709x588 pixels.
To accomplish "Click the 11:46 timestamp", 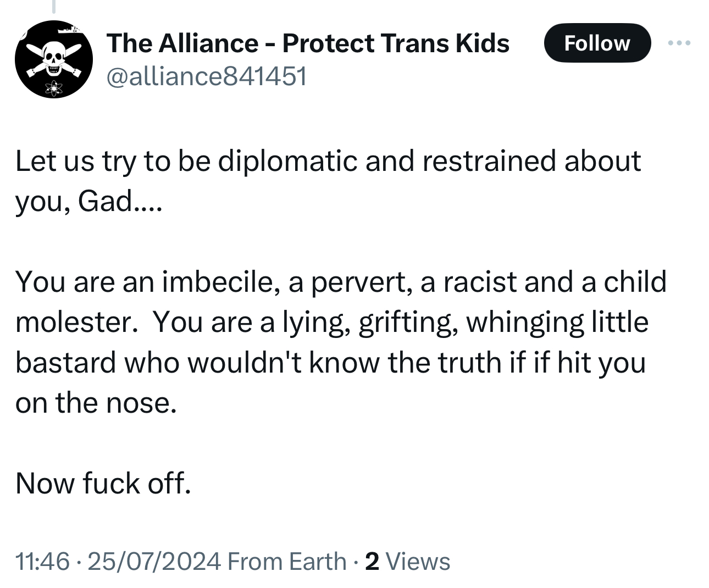I will click(42, 562).
